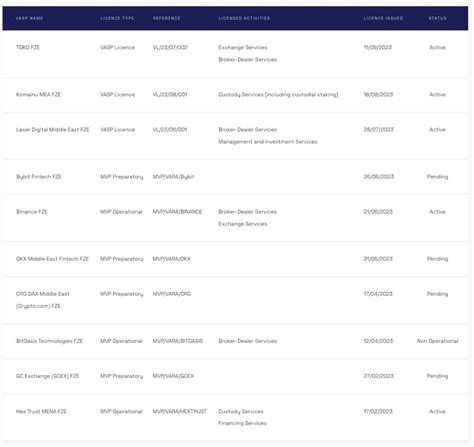Select reference MVP/VARA/BINANCE
Screen dimensions: 474x447
point(177,212)
